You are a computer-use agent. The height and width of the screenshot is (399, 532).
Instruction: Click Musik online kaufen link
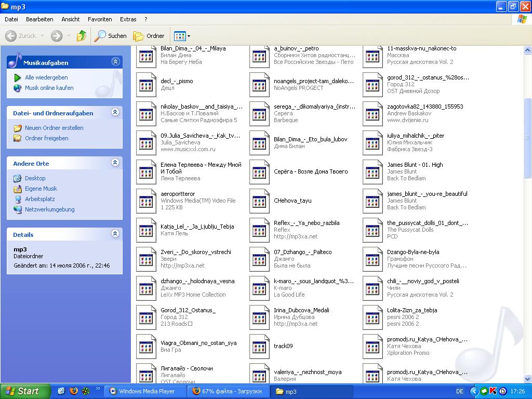coord(49,88)
